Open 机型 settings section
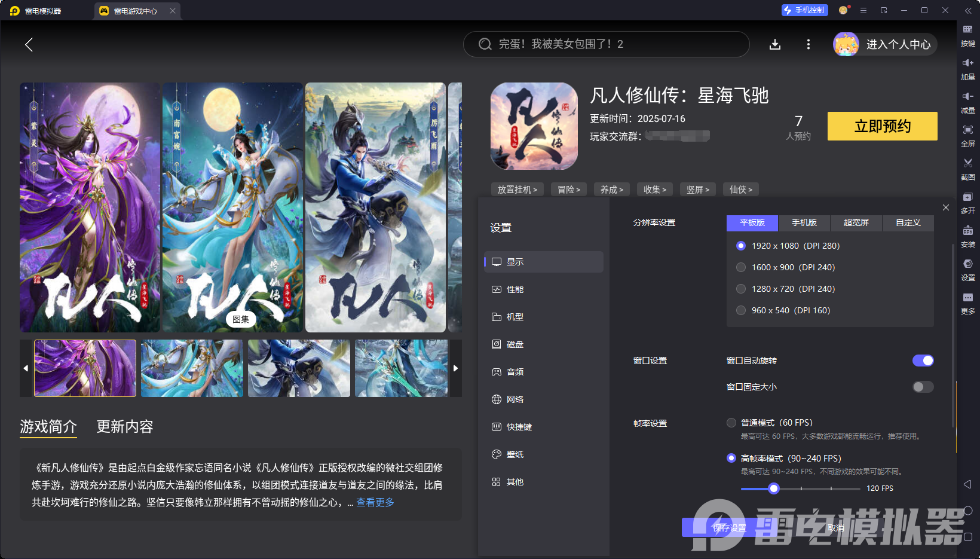 (544, 317)
